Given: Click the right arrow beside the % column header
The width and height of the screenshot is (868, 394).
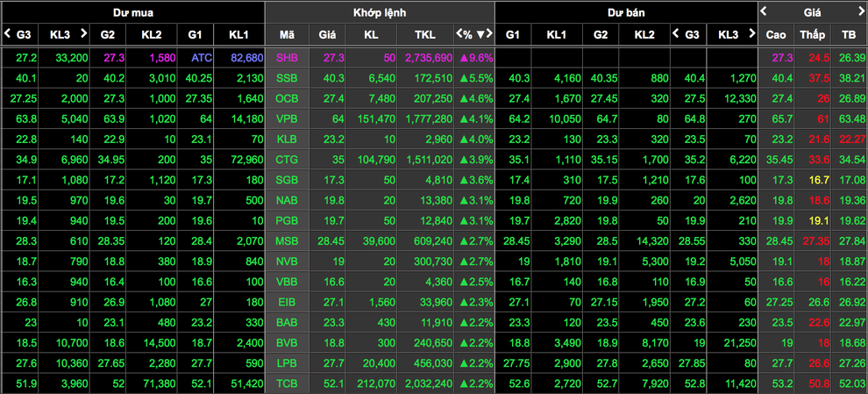Looking at the screenshot, I should click(x=489, y=34).
